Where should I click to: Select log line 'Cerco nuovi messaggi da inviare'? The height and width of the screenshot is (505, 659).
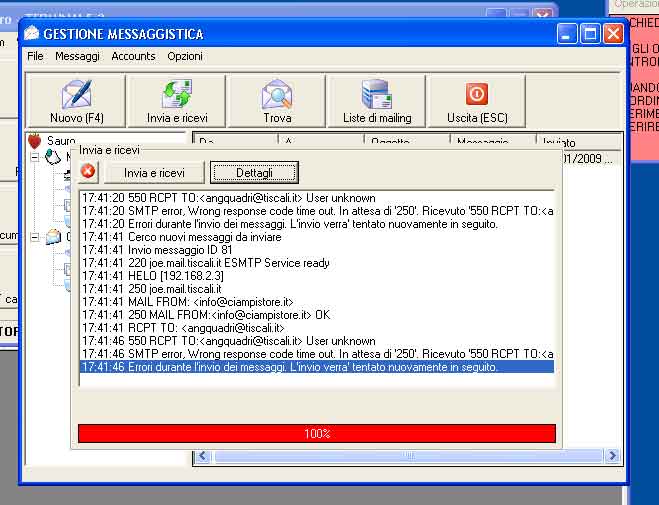pyautogui.click(x=317, y=237)
